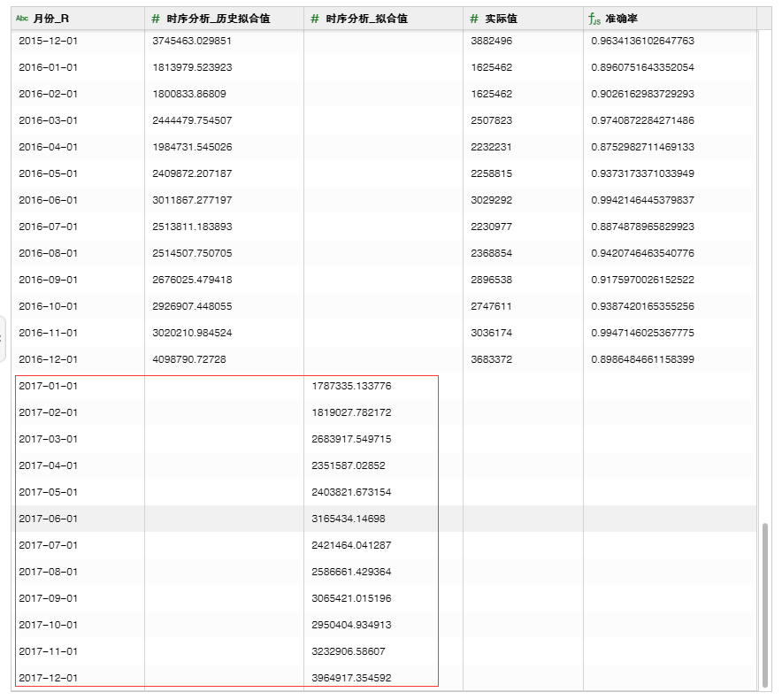Click the vertical scrollbar thumb

tap(765, 604)
